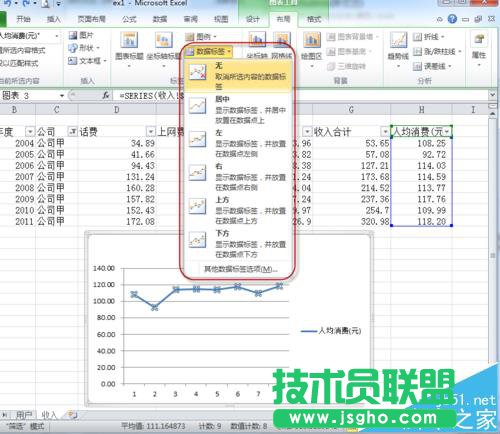Click the insert new worksheet icon beside 收入 tab
Viewport: 500px width, 434px height.
[71, 414]
